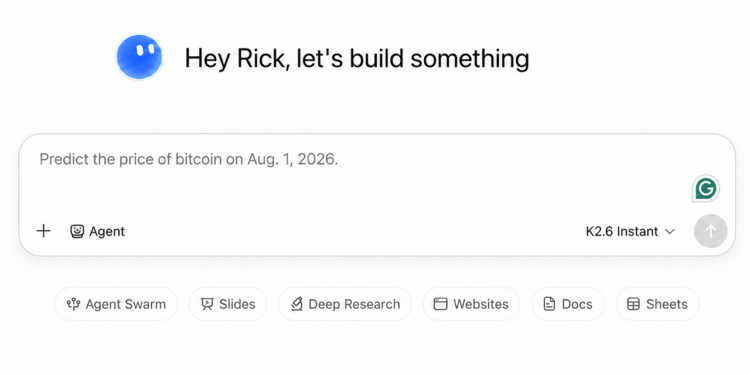This screenshot has height=375, width=750.
Task: Open the green Grammarly icon
Action: click(x=706, y=189)
